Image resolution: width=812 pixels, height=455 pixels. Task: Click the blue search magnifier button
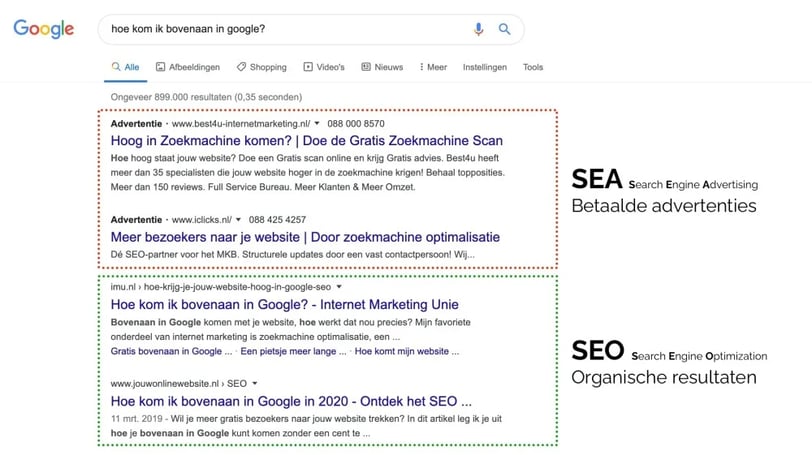505,29
